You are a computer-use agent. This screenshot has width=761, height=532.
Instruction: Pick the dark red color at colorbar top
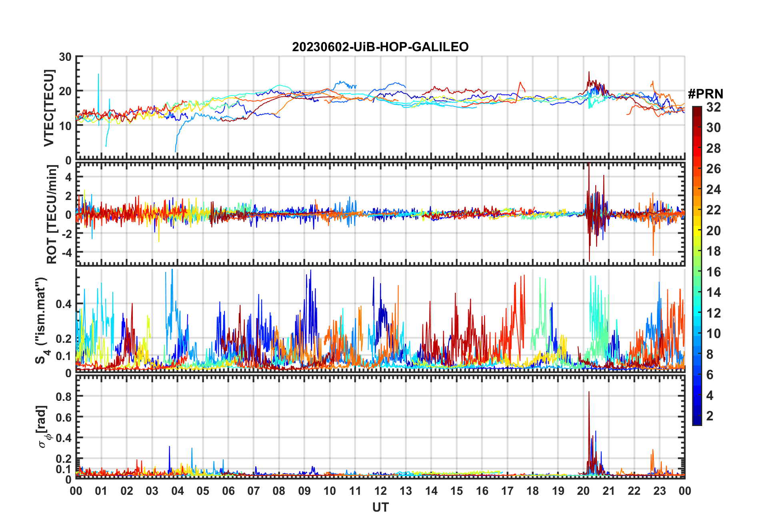[x=697, y=110]
